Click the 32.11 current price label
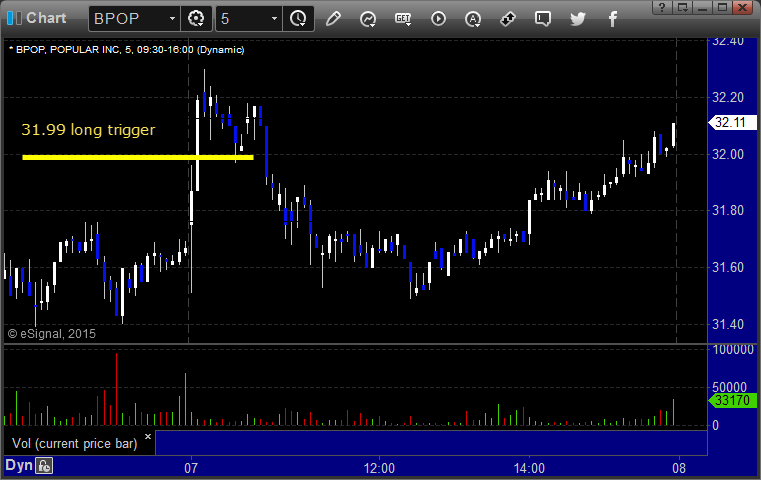This screenshot has width=761, height=480. pos(732,122)
